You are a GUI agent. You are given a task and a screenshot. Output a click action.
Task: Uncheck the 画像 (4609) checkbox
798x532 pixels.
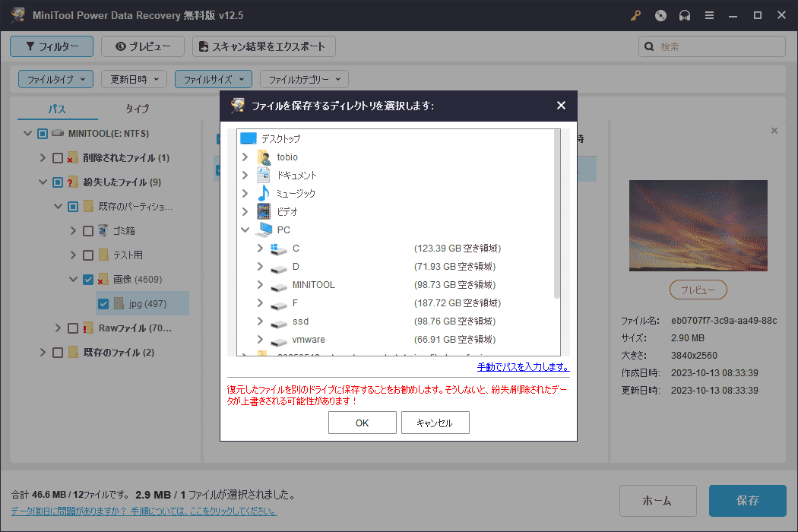coord(88,280)
